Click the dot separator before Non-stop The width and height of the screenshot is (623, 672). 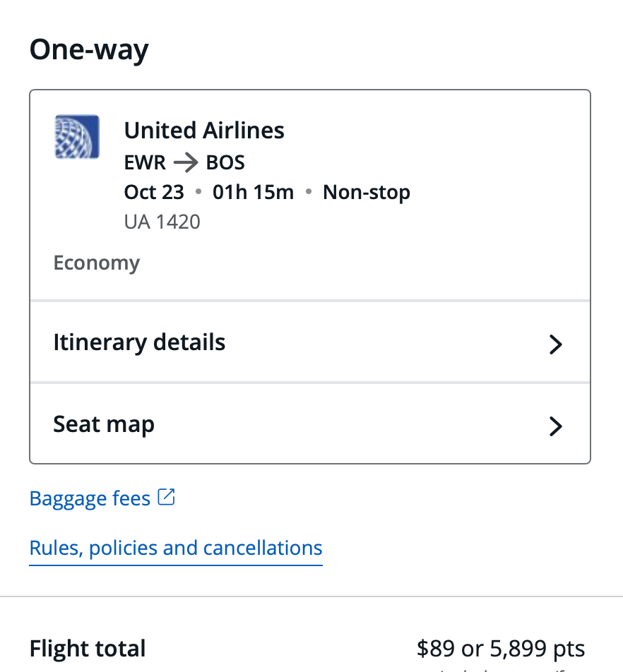tap(308, 192)
